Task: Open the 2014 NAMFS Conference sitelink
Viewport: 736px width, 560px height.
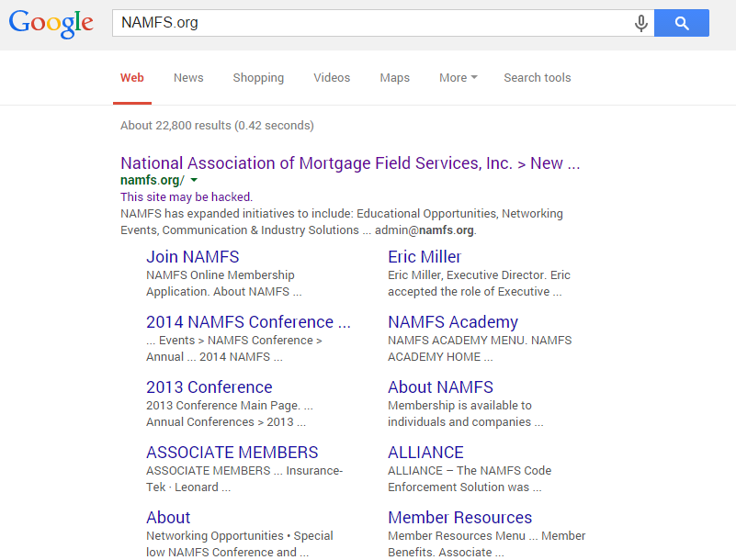Action: coord(248,322)
